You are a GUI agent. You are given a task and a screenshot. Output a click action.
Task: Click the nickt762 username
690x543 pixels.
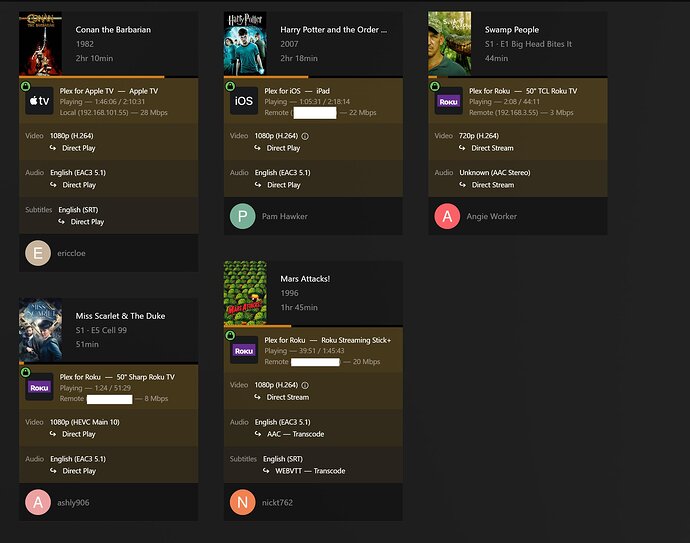click(277, 503)
